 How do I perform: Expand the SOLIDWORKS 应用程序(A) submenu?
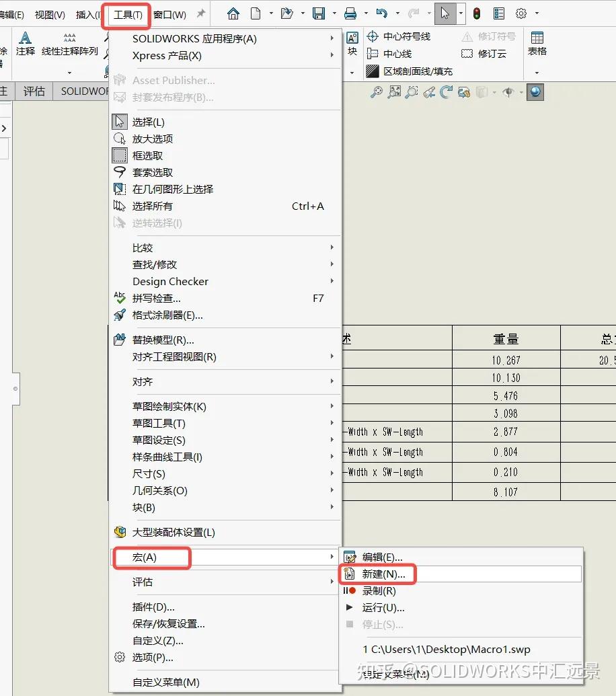(x=226, y=38)
